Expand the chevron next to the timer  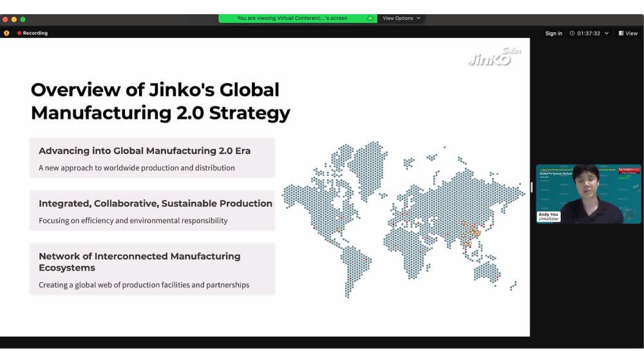pos(606,34)
